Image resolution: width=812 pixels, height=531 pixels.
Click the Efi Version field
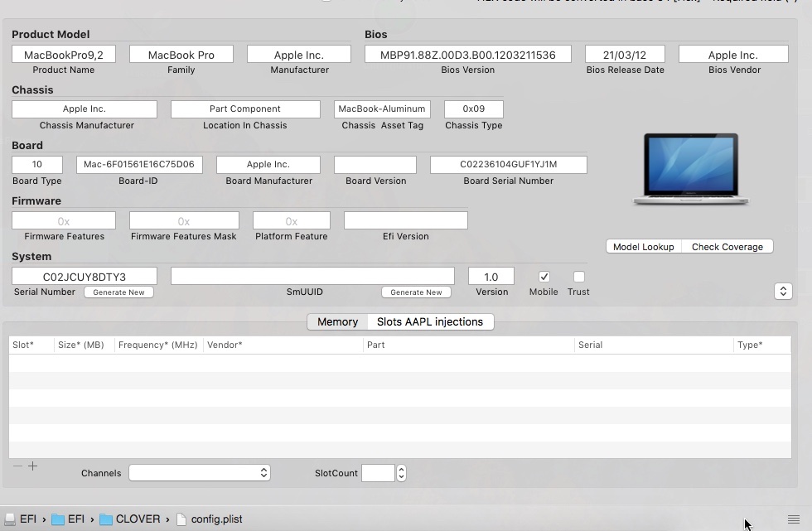click(406, 220)
